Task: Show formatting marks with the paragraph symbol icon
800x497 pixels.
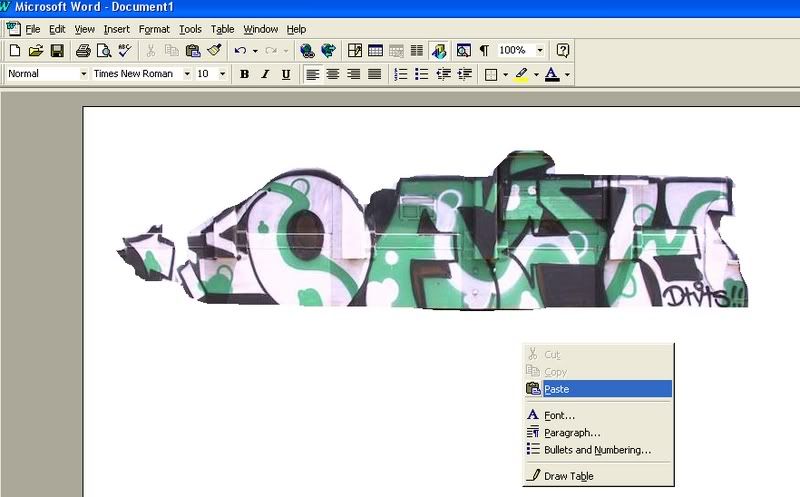Action: [484, 50]
